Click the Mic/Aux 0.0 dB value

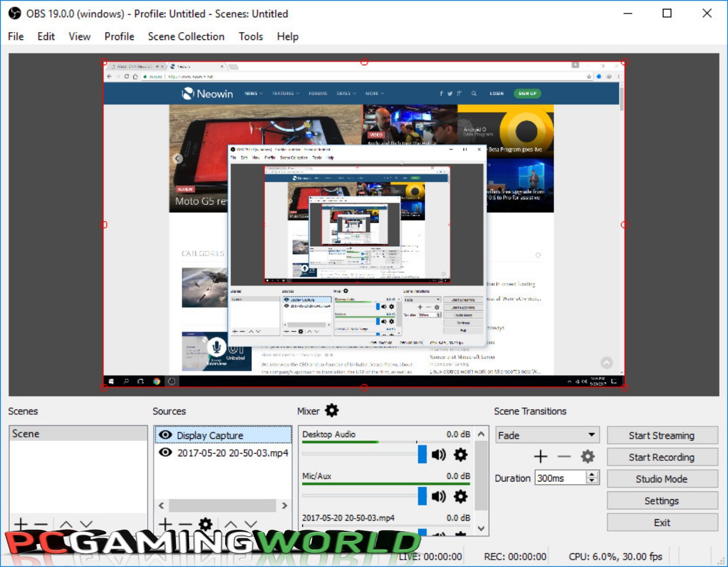pos(458,476)
